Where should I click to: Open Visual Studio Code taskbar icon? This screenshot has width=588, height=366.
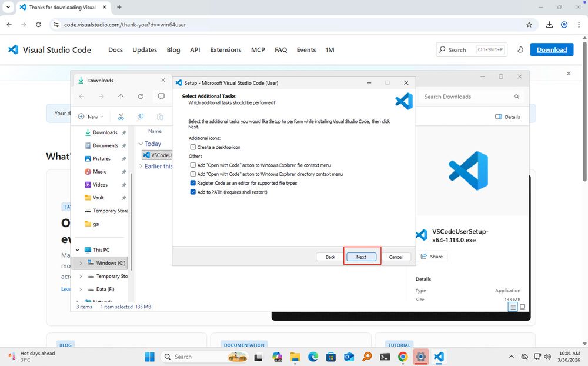(438, 357)
